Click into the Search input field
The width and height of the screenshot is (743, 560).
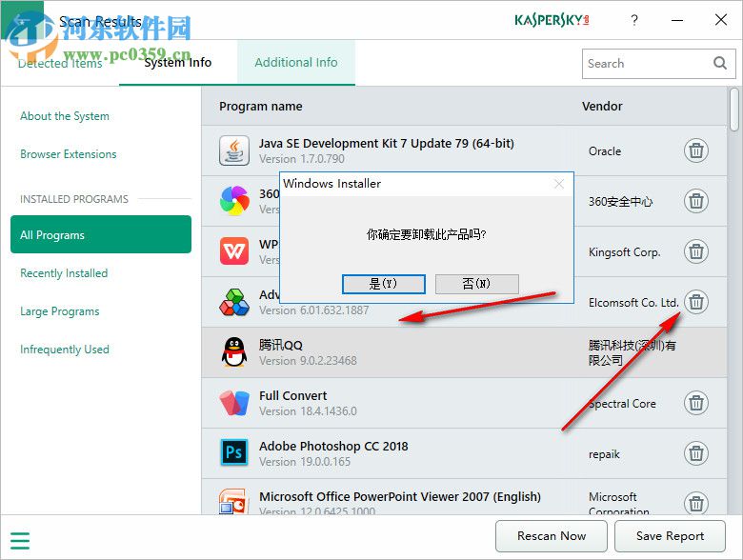coord(647,64)
